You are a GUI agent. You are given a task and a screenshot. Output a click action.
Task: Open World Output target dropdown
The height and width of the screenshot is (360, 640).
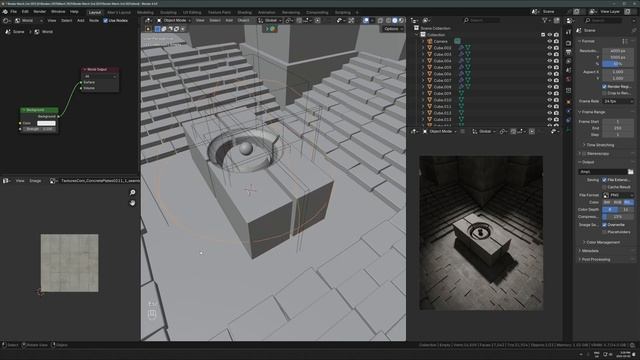(100, 76)
